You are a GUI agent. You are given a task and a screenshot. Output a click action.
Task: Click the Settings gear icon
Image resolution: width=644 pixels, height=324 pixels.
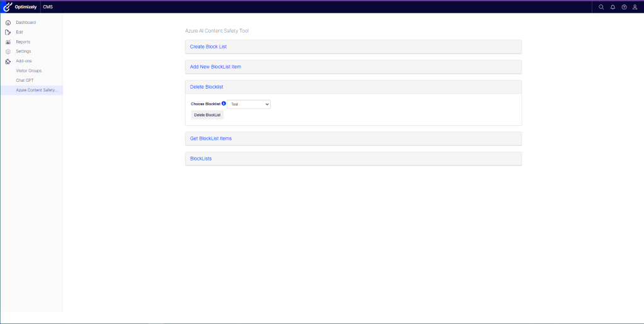(x=8, y=52)
